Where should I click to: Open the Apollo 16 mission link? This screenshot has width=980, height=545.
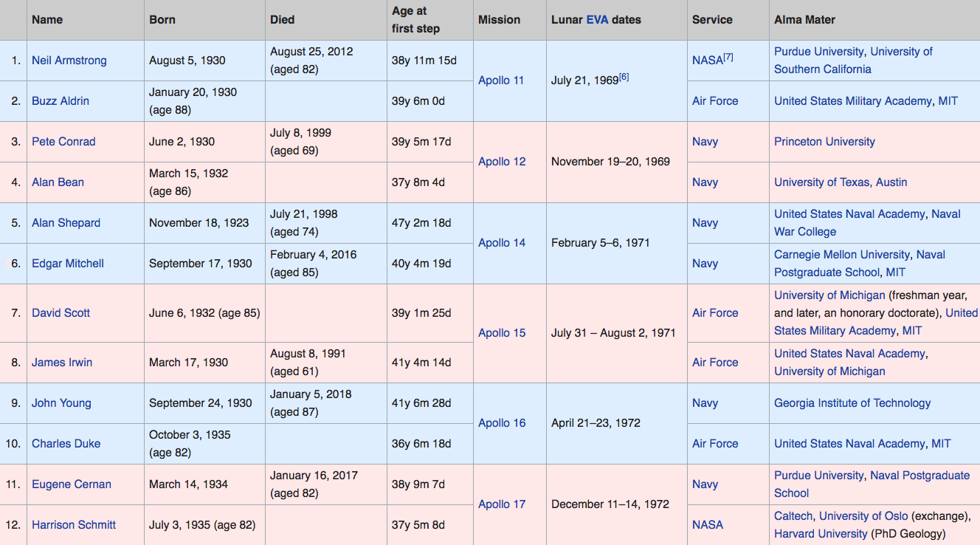[502, 423]
